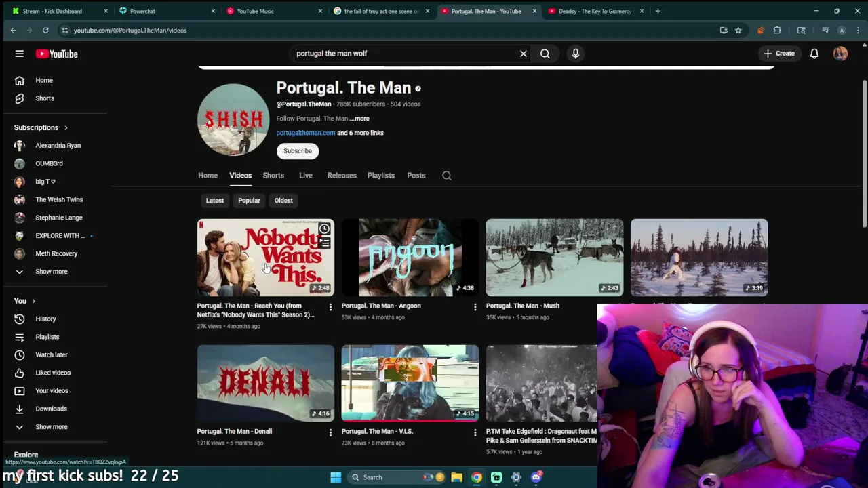Open Discord from taskbar

click(x=536, y=477)
